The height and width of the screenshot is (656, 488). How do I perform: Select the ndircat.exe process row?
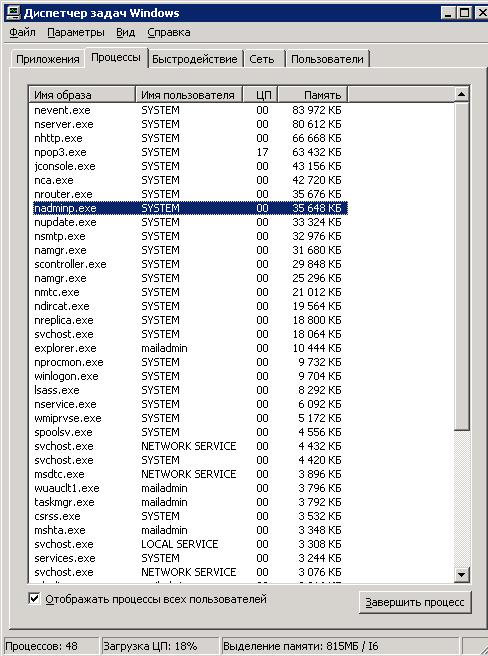(x=190, y=306)
